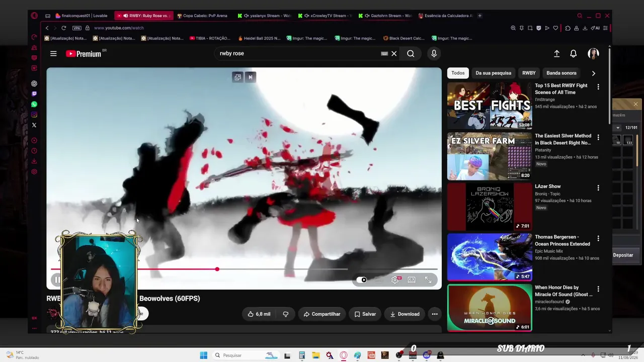Select the 'Banda sonora' filter chip
This screenshot has width=644, height=362.
coord(561,73)
